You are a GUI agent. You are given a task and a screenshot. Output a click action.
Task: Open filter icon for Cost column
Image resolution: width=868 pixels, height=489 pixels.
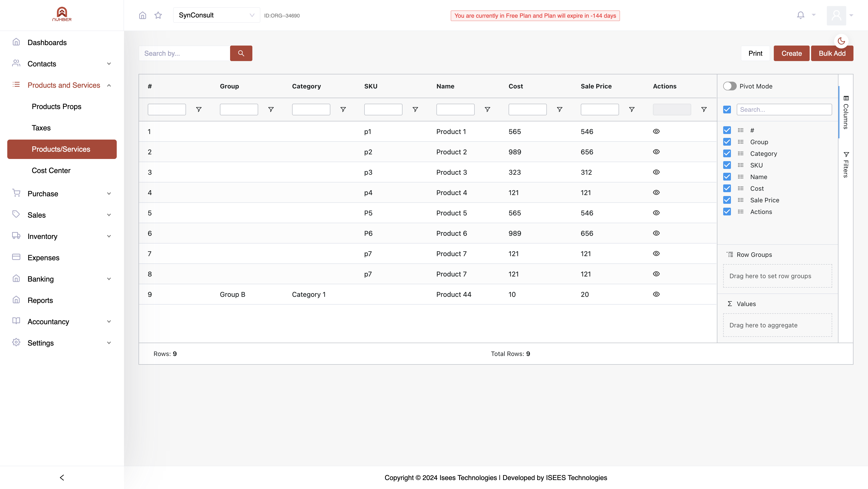tap(559, 110)
